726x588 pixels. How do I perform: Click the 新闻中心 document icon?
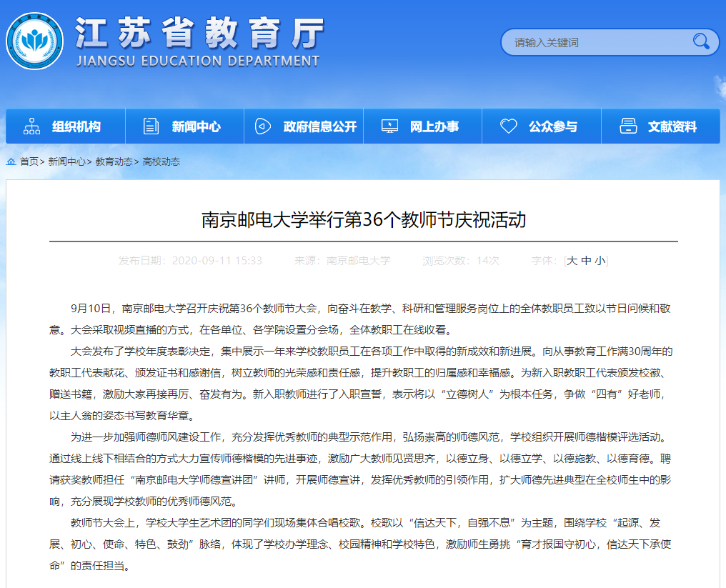(151, 126)
